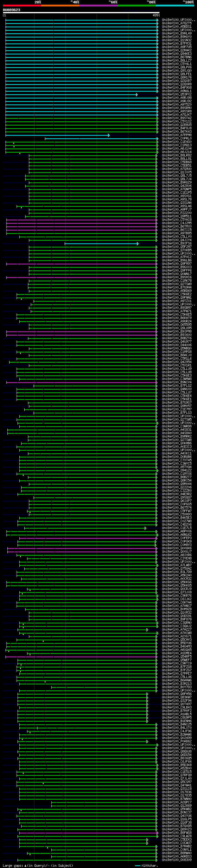Click UniRef100_A7PPM8 label

(x=177, y=135)
